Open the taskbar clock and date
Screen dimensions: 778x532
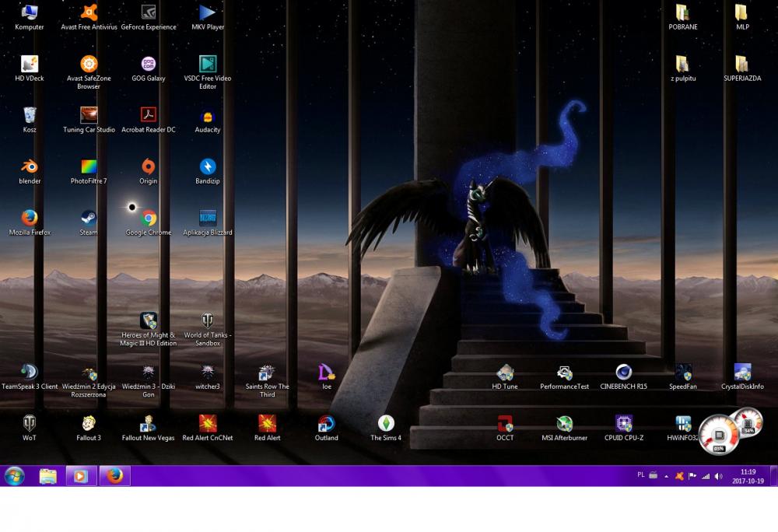[748, 476]
